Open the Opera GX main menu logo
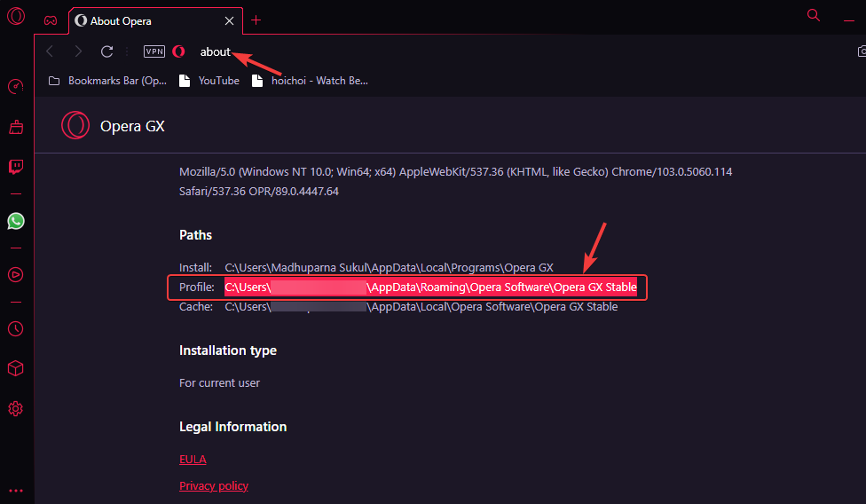 15,15
